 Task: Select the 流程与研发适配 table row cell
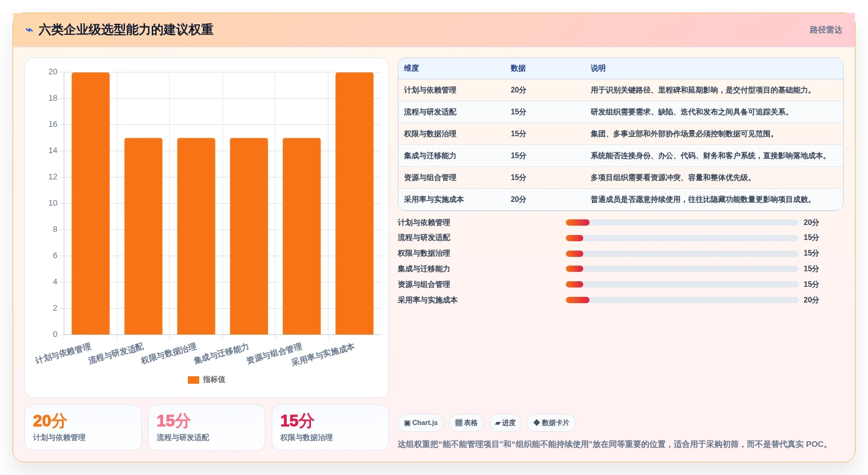430,112
